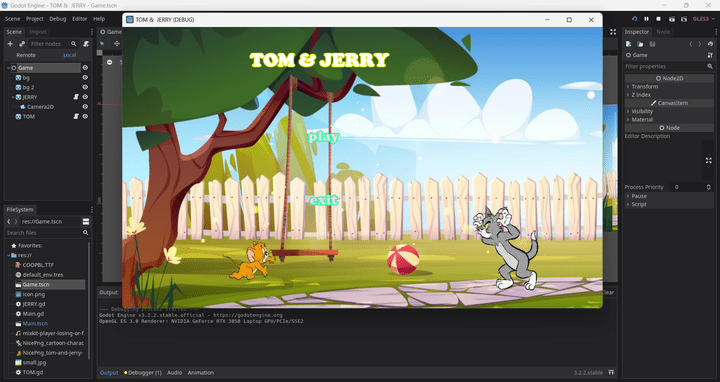Adjust the Process Priority stepper
Image resolution: width=720 pixels, height=382 pixels.
(x=709, y=187)
